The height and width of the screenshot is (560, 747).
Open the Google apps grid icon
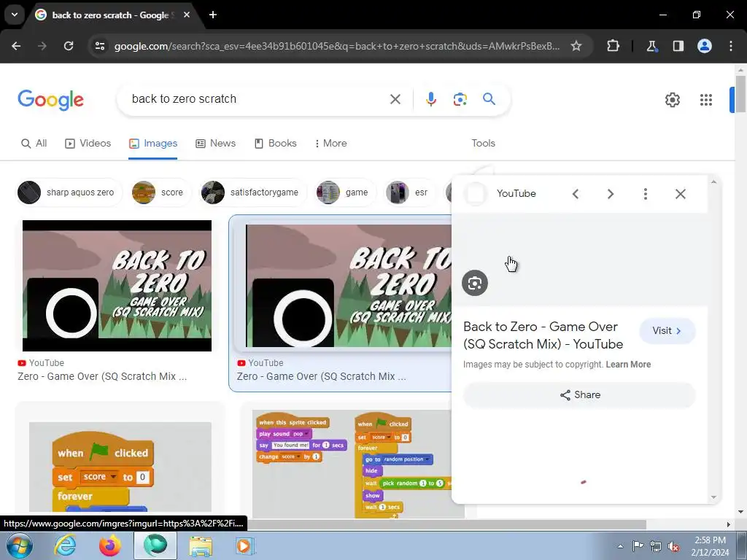point(705,100)
